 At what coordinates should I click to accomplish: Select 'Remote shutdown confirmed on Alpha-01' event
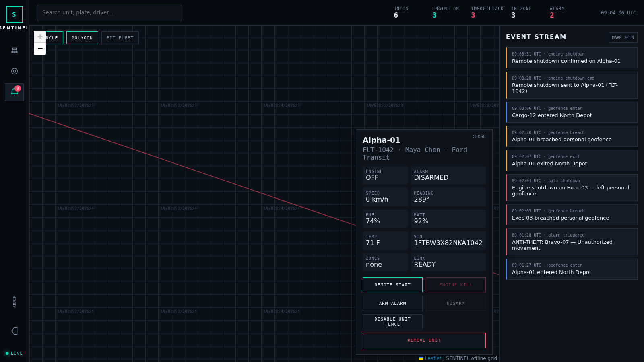click(x=572, y=58)
